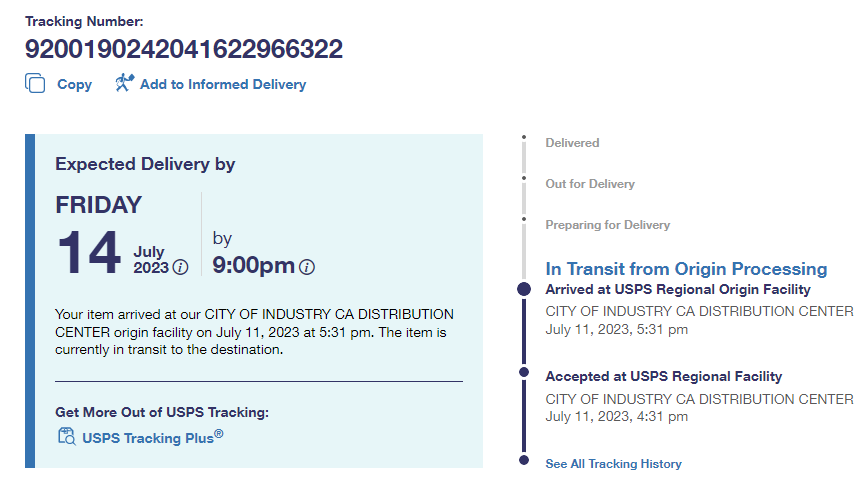864x481 pixels.
Task: Select the Accepted at USPS Regional Facility event title
Action: (663, 377)
